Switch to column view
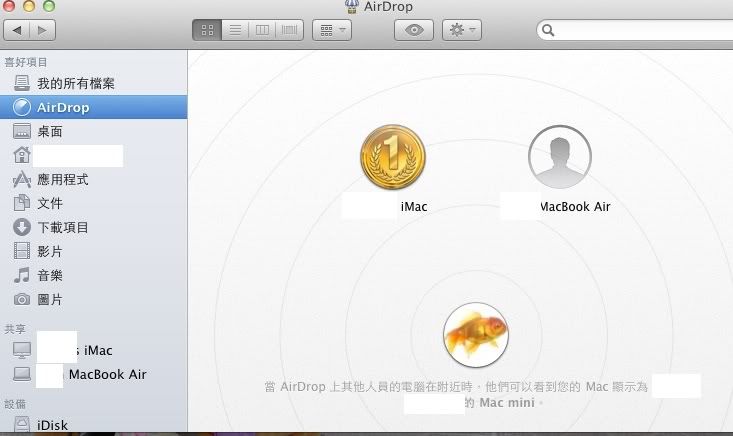 tap(262, 30)
